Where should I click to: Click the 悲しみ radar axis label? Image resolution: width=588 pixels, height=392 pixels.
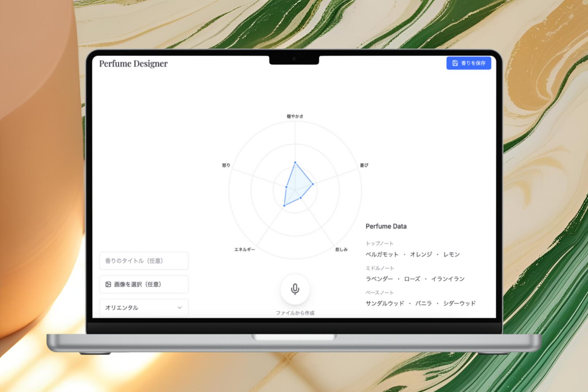point(341,249)
